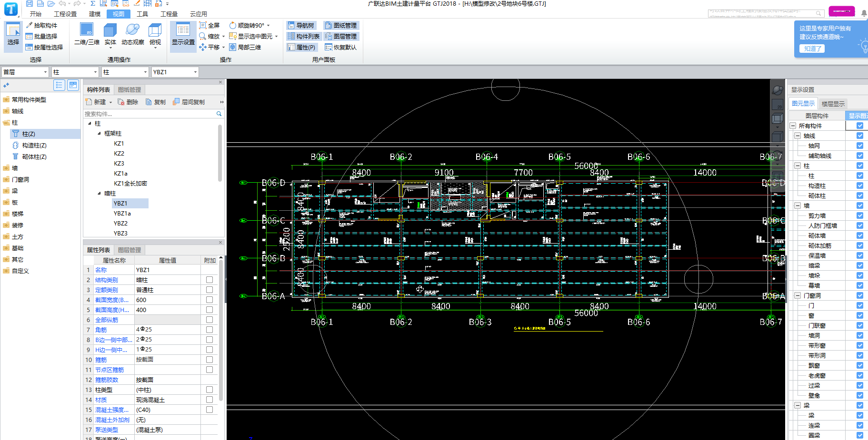
Task: Open 显示选中图元 dropdown arrow
Action: click(x=276, y=36)
